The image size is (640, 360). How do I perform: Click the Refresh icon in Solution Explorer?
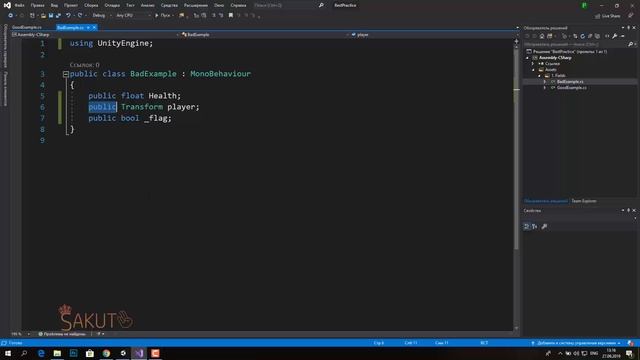(x=582, y=36)
